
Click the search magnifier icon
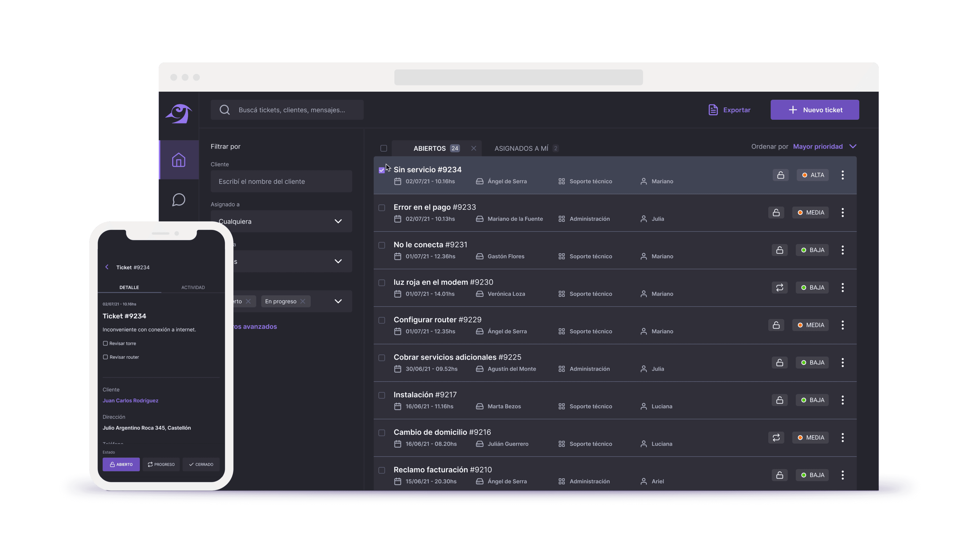click(224, 110)
